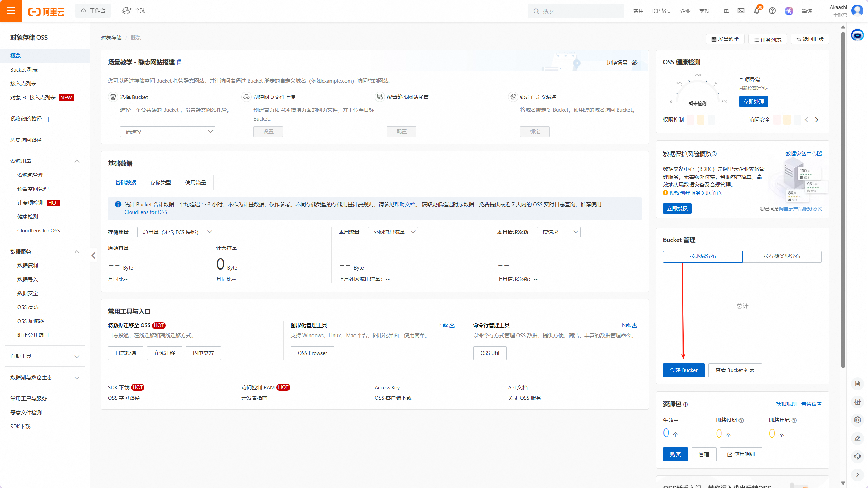Select 按地域分布 Bucket distribution option

click(x=702, y=256)
